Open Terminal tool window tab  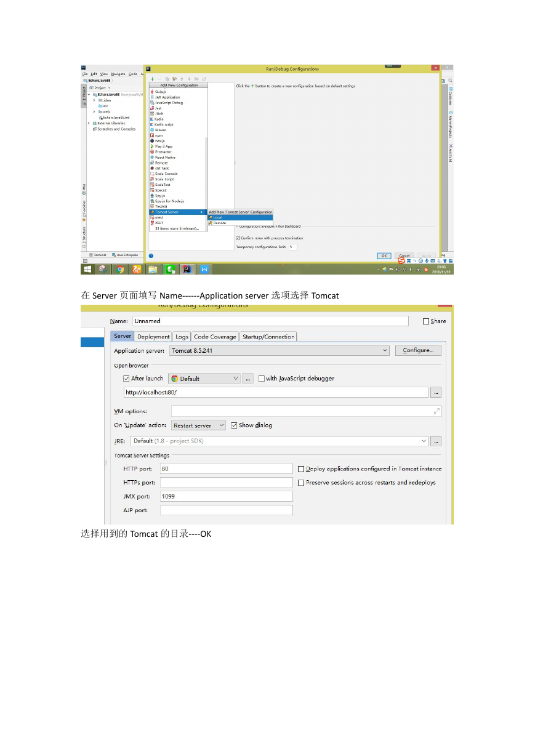(x=98, y=255)
